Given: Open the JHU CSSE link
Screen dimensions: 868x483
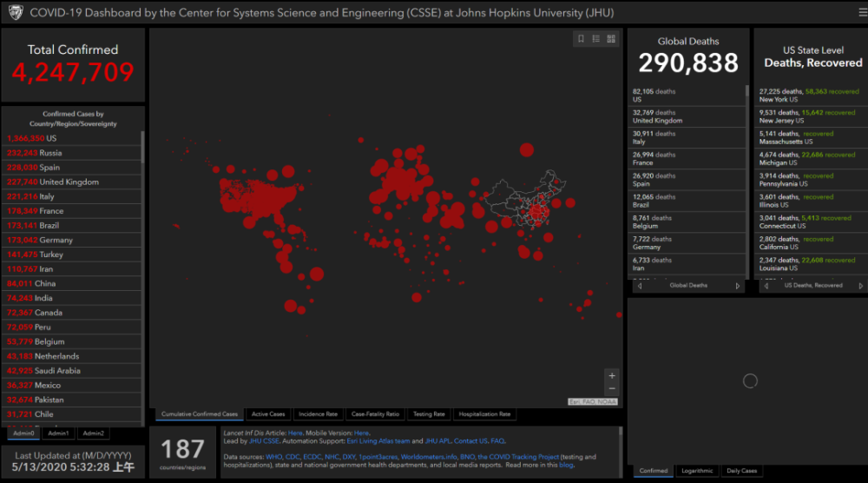Looking at the screenshot, I should (x=264, y=441).
